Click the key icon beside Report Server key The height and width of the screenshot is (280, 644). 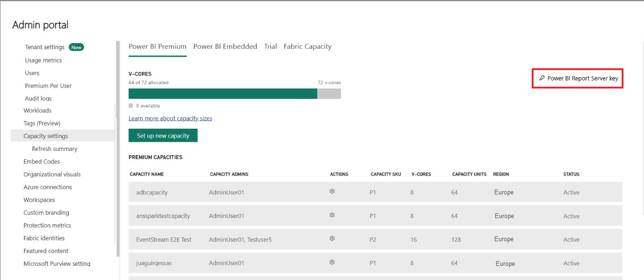542,78
